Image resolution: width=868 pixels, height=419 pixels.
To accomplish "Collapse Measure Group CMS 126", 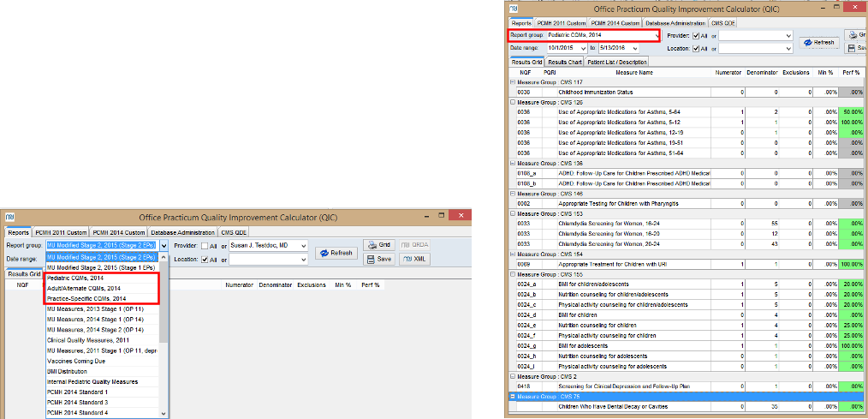I will pyautogui.click(x=513, y=103).
